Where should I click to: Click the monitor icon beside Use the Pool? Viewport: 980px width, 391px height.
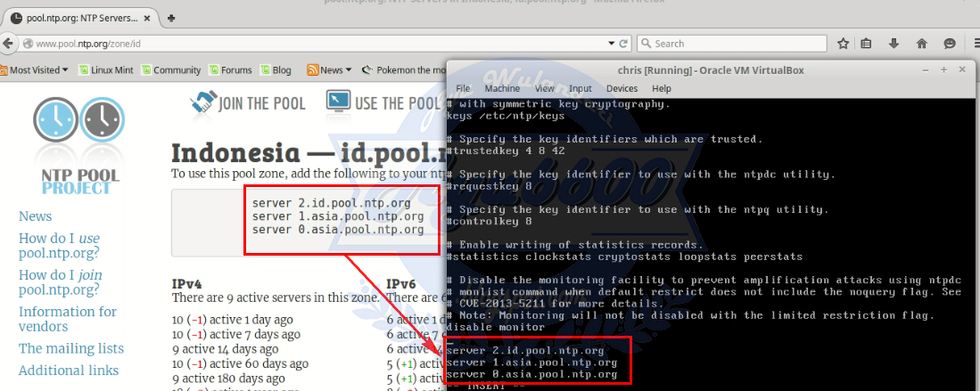pos(338,102)
